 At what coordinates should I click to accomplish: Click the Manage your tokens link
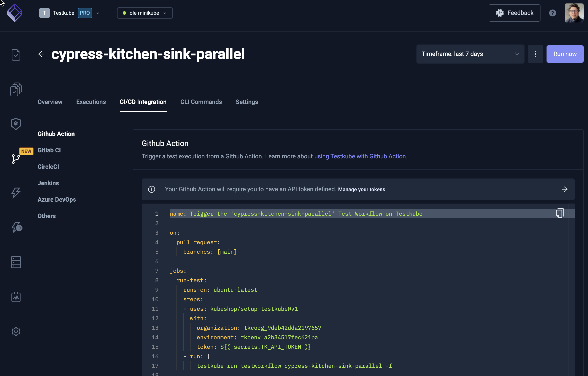pyautogui.click(x=361, y=189)
